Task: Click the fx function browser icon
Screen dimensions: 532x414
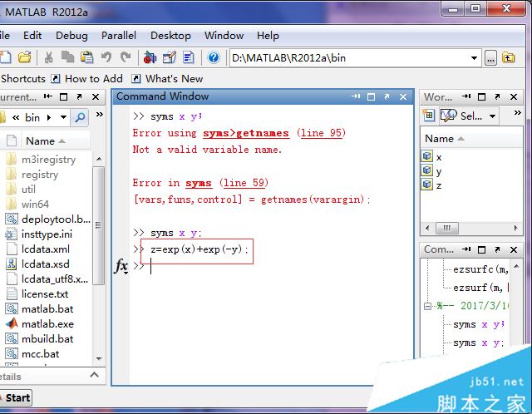Action: (x=121, y=266)
